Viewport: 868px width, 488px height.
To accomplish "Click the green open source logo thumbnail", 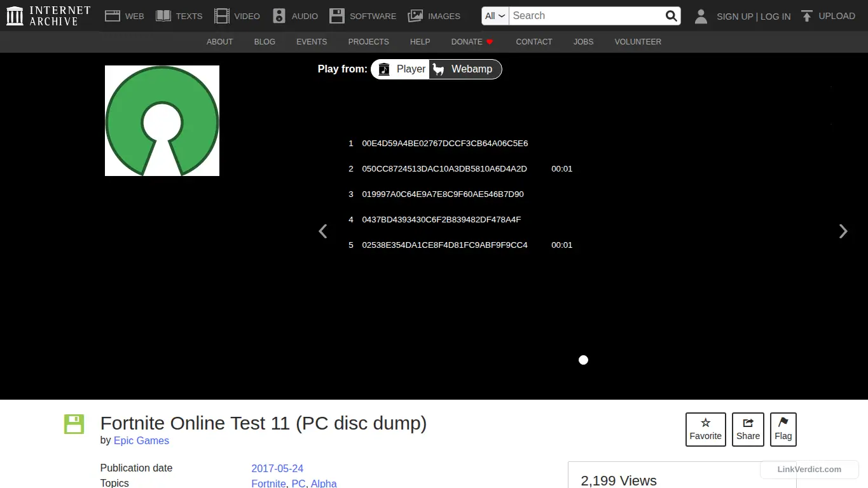I will pyautogui.click(x=162, y=121).
